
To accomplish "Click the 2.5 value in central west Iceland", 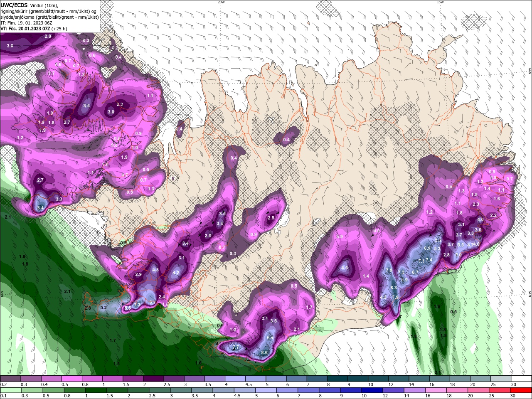I will click(271, 218).
